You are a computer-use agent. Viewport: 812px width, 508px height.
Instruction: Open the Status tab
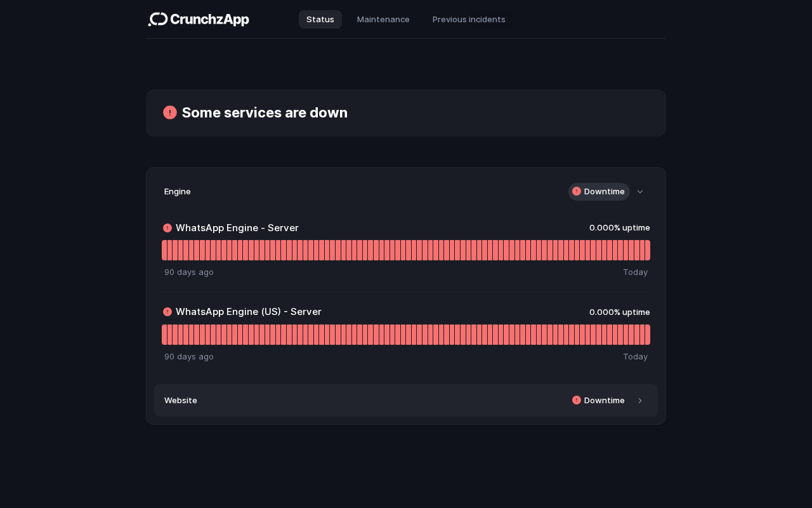[320, 19]
